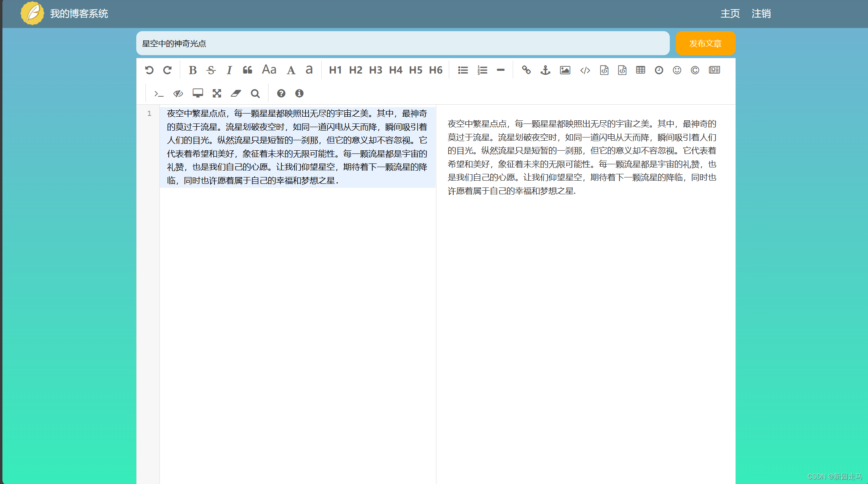Apply H1 heading style
The image size is (868, 484).
(x=335, y=70)
